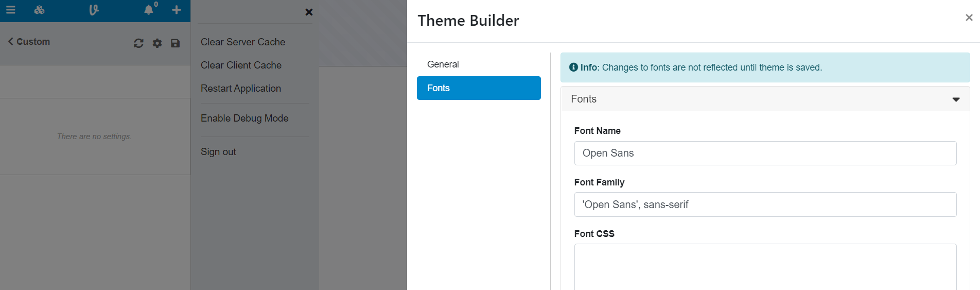
Task: Close the admin menu with the X
Action: coord(309,12)
